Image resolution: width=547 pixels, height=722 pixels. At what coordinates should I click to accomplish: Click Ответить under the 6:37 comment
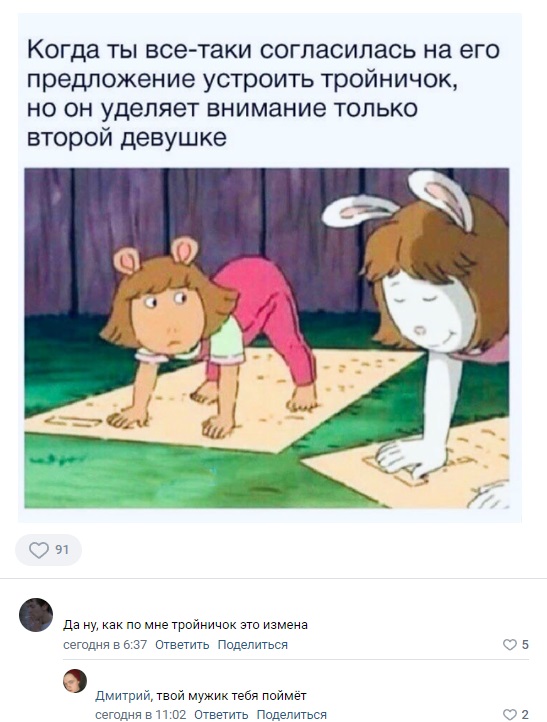click(182, 645)
